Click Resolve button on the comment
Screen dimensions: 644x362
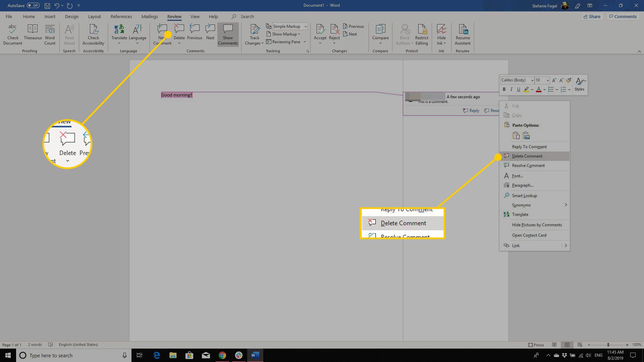click(x=494, y=111)
